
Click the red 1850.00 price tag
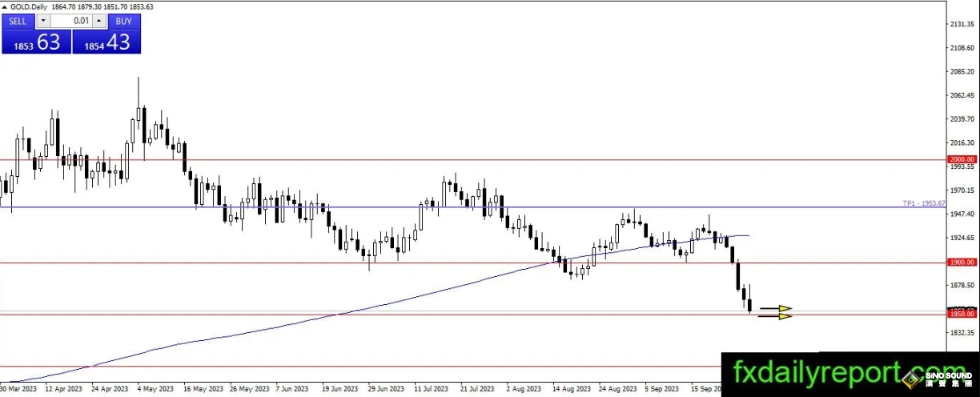pos(961,314)
